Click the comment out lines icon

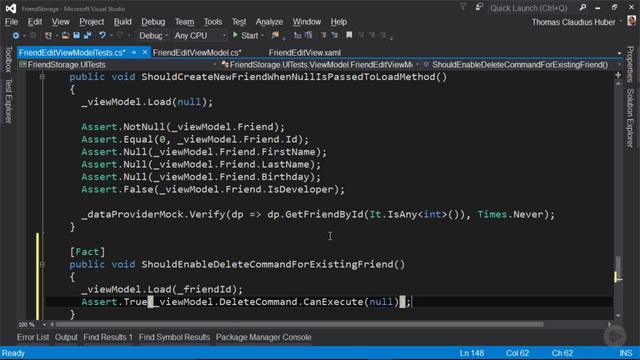323,36
